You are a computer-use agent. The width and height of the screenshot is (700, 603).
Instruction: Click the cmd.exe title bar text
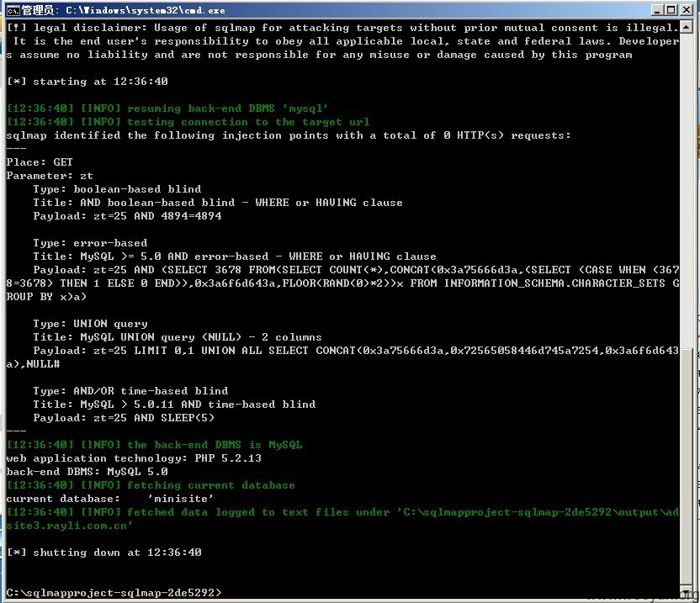tap(123, 10)
